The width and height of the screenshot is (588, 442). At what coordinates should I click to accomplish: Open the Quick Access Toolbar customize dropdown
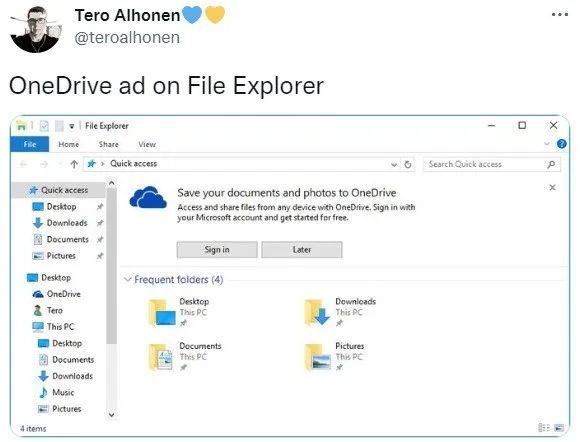coord(72,126)
